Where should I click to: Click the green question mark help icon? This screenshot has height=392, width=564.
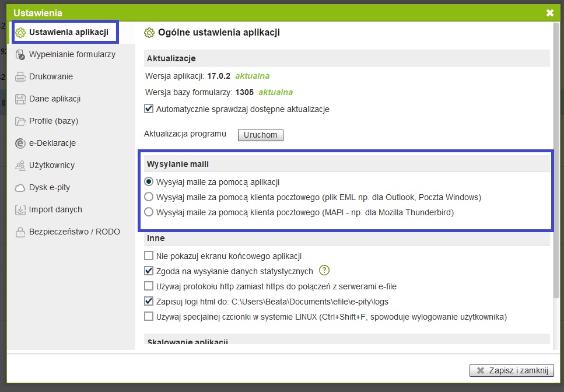click(x=325, y=271)
